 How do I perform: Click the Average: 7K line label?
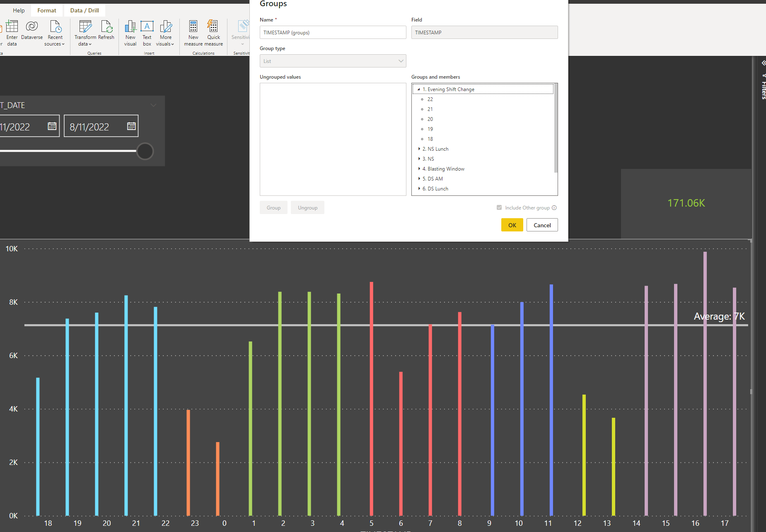click(719, 316)
